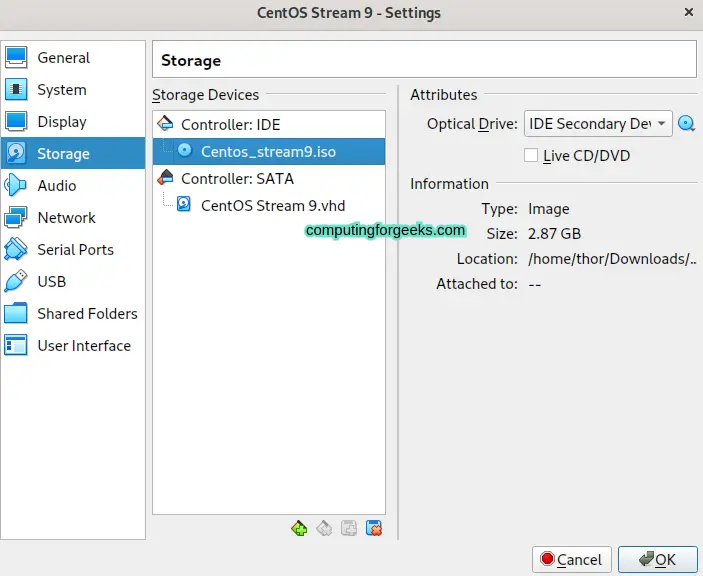Open the Display settings category

tap(73, 121)
